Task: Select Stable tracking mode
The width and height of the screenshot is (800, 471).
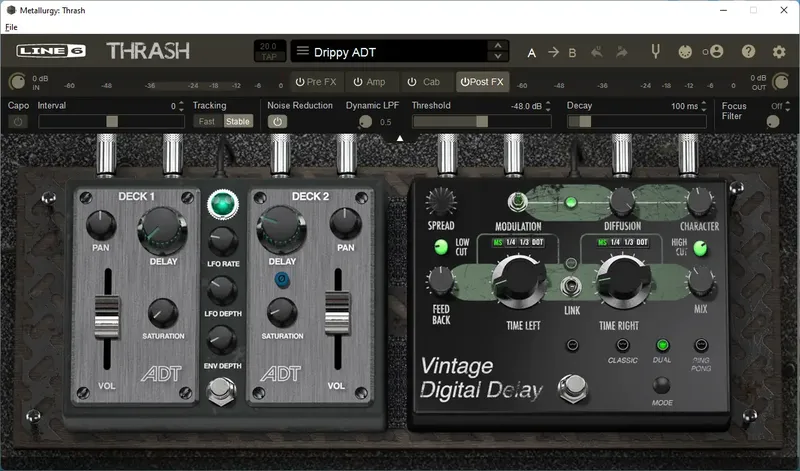Action: [238, 121]
